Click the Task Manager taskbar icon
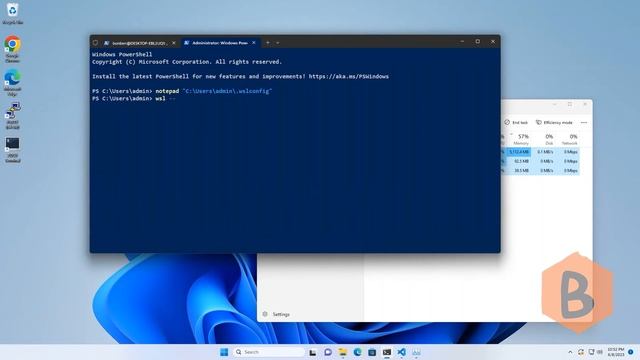Viewport: 640px width, 360px height. 416,352
